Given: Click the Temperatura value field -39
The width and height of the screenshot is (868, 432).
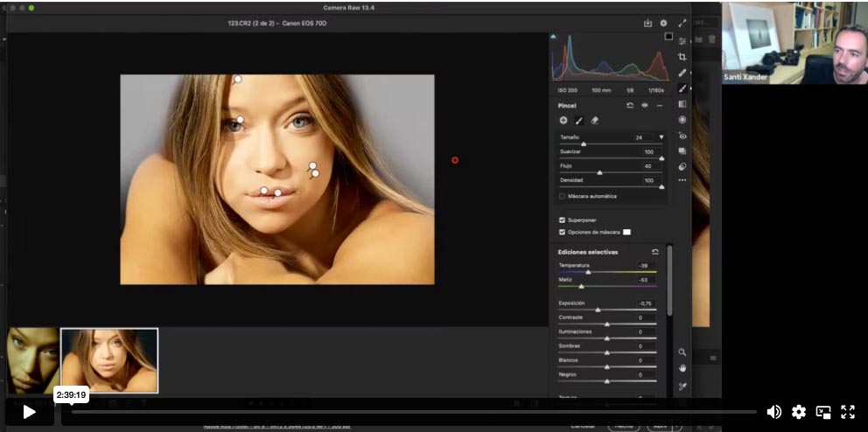Looking at the screenshot, I should pos(646,266).
